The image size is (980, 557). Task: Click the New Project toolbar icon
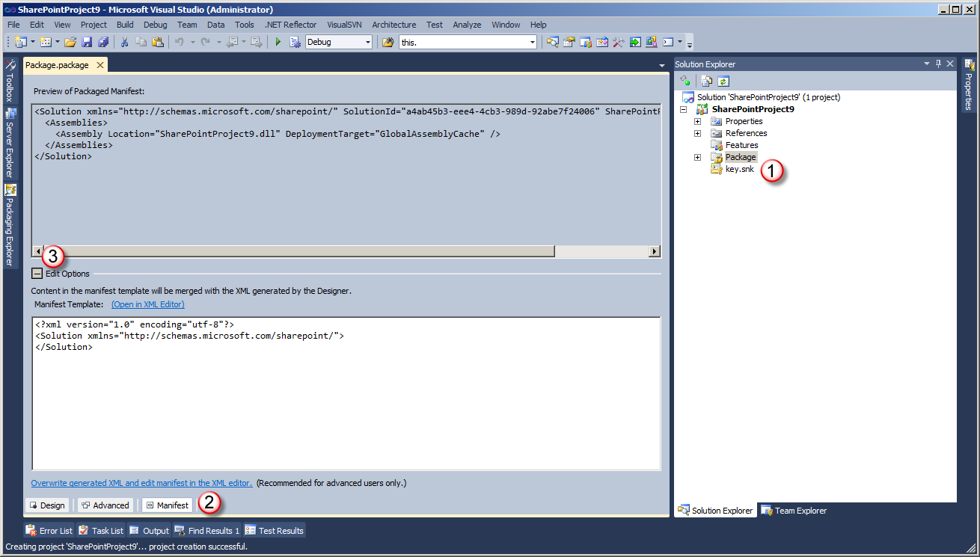pos(20,42)
